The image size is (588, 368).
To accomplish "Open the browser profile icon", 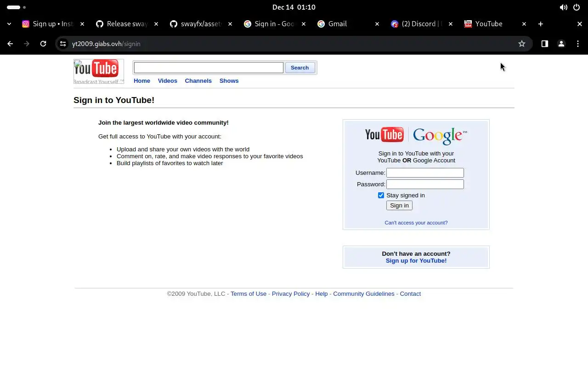I will (561, 44).
